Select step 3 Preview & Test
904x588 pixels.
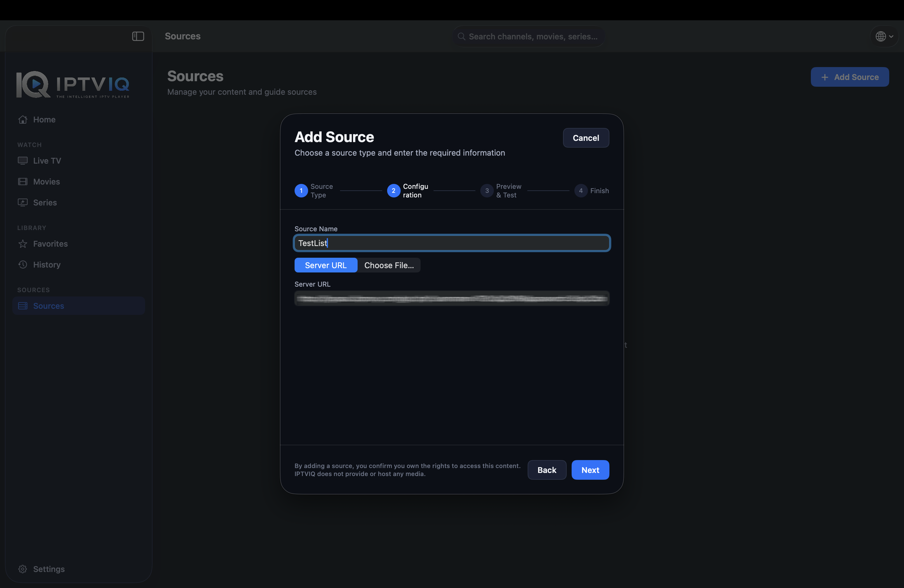(x=501, y=191)
